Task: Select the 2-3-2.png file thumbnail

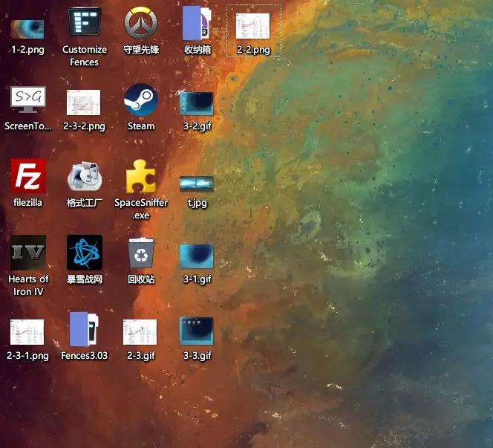Action: coord(84,102)
